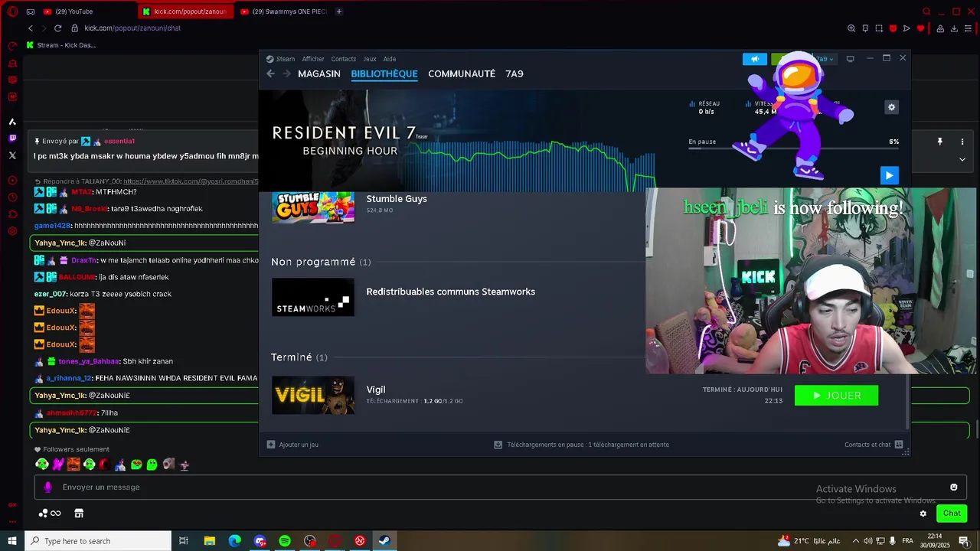Viewport: 980px width, 551px height.
Task: Switch to the MAGASIN tab
Action: (319, 73)
